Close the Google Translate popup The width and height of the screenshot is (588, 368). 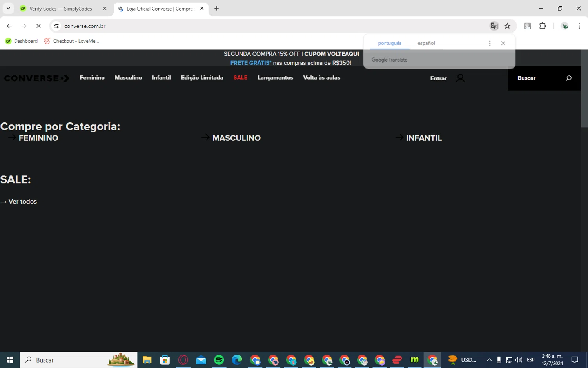pyautogui.click(x=503, y=43)
